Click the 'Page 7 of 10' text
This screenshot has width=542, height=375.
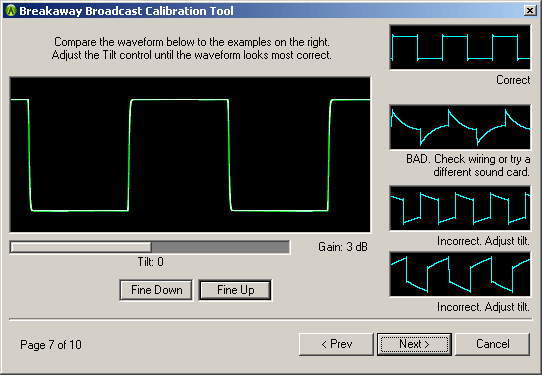click(x=51, y=345)
